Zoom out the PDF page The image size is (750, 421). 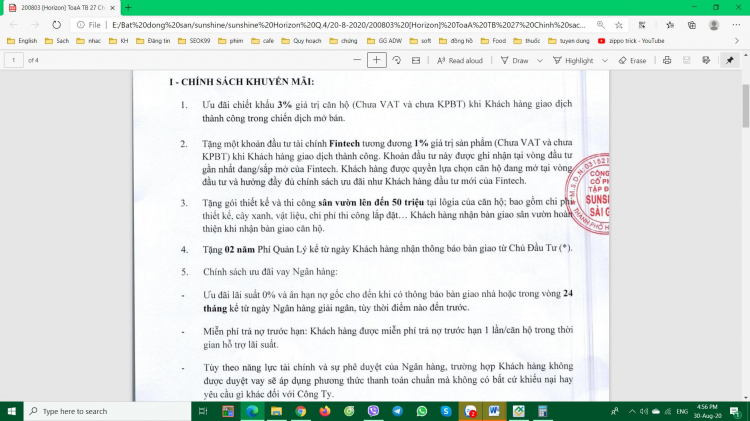pos(357,60)
